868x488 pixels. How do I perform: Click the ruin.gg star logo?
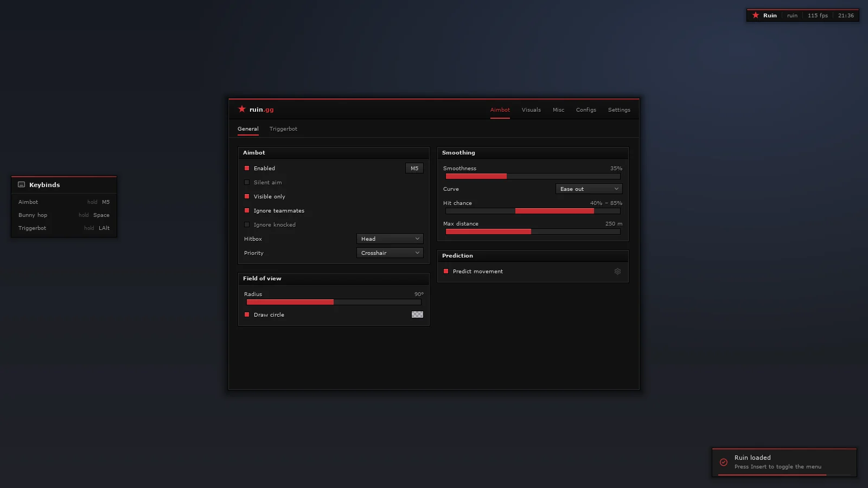coord(242,109)
